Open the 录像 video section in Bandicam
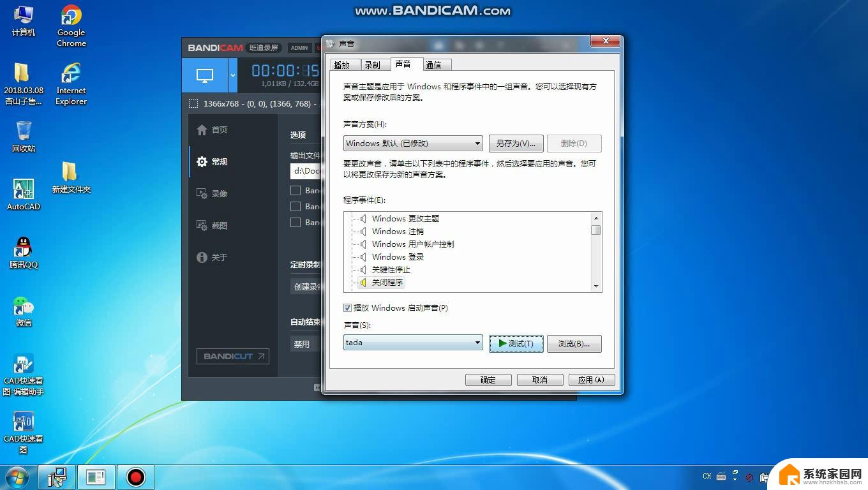The width and height of the screenshot is (868, 490). 213,193
